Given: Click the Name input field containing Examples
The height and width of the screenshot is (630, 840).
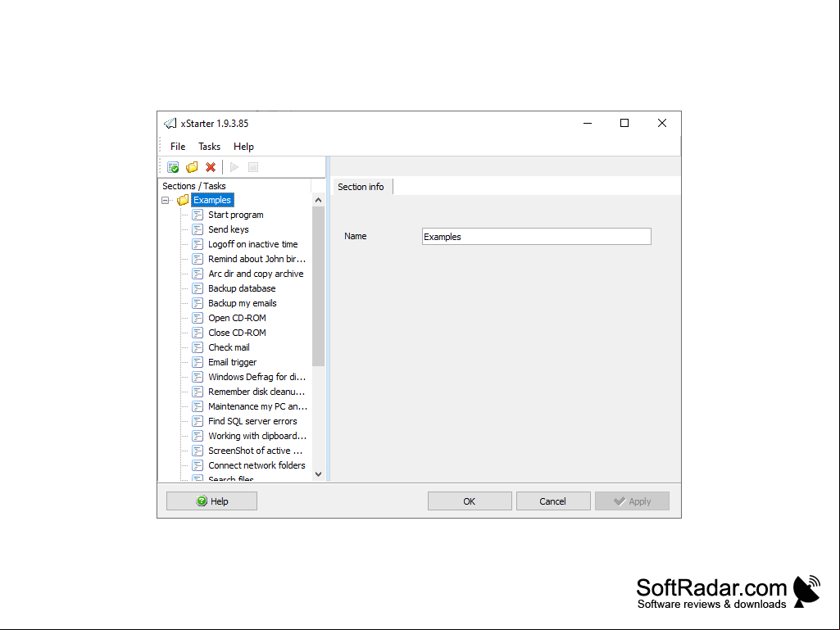Looking at the screenshot, I should click(536, 236).
